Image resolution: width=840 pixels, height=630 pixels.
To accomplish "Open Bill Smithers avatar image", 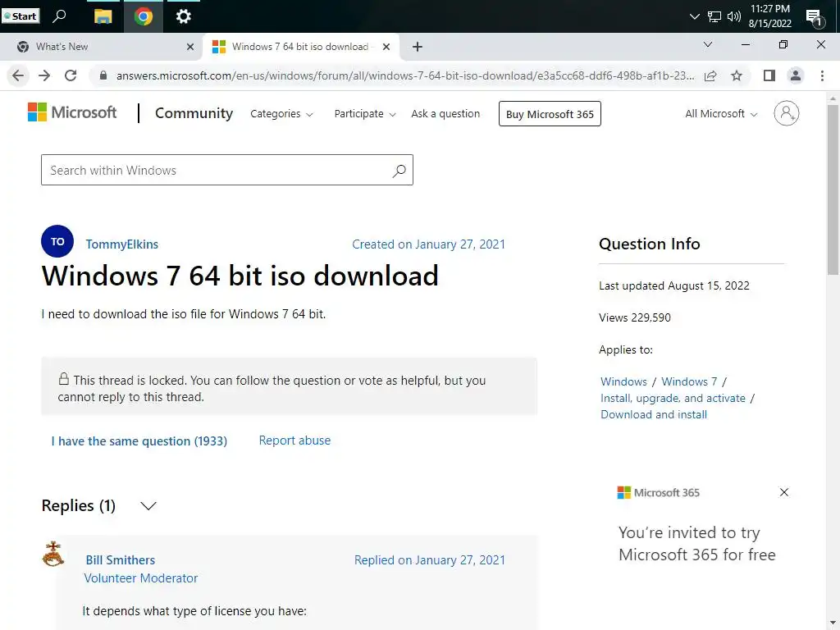I will 53,554.
